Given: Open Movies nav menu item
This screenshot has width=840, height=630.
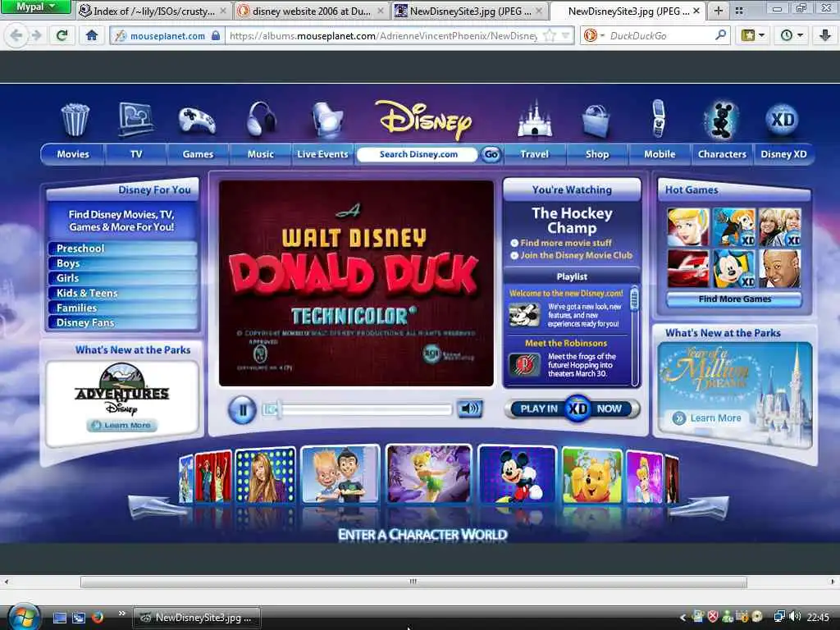Looking at the screenshot, I should point(73,154).
